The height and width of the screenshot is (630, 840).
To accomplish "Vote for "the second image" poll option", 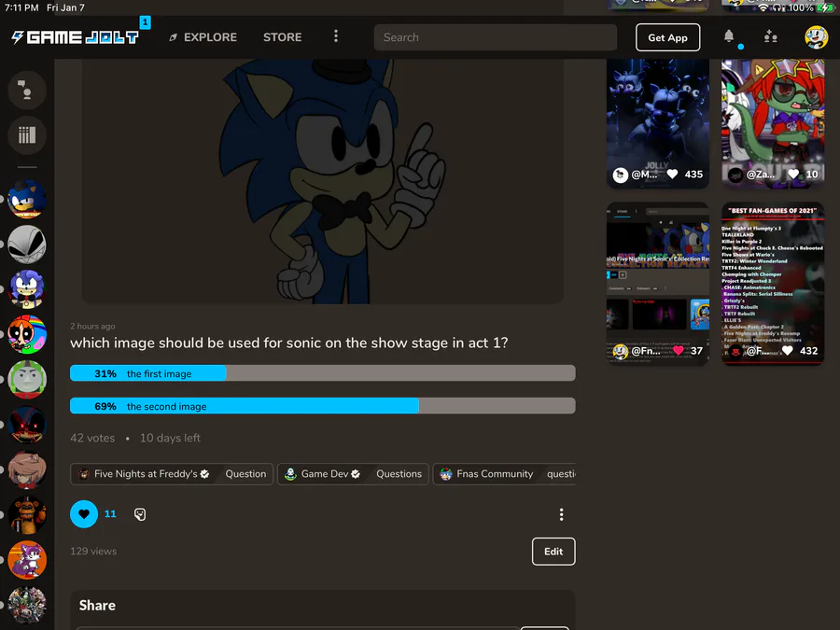I will click(323, 406).
